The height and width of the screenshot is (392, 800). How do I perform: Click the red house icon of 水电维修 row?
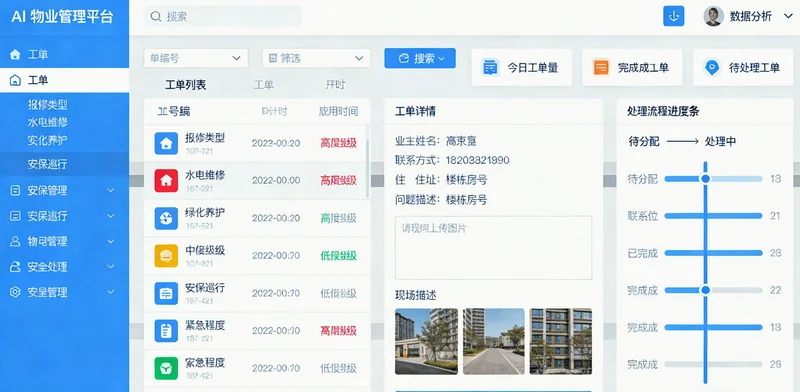(x=166, y=181)
